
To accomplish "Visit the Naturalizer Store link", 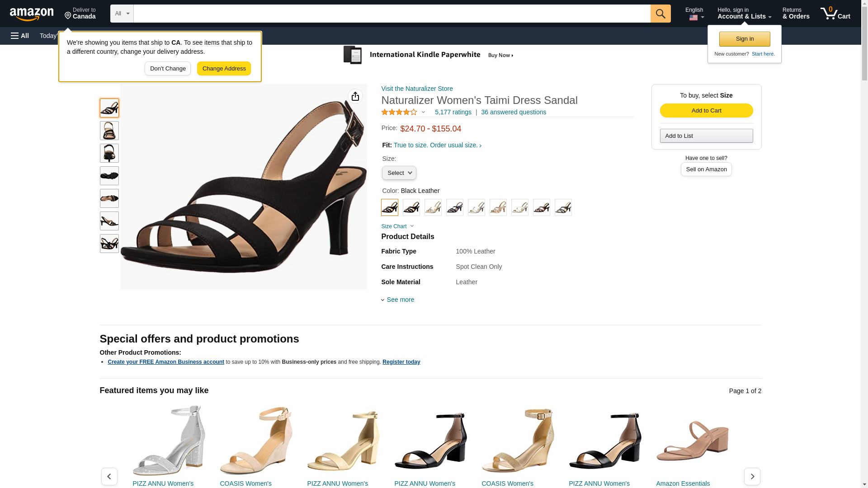I will (x=417, y=89).
